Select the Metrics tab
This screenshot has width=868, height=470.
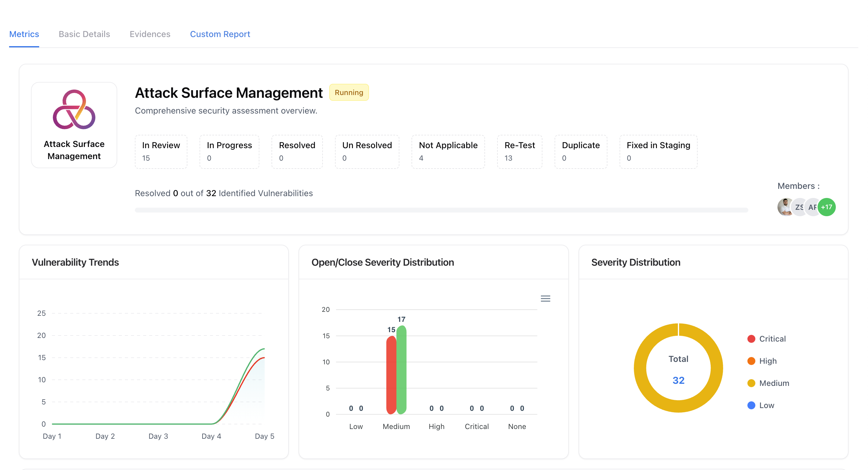tap(24, 34)
